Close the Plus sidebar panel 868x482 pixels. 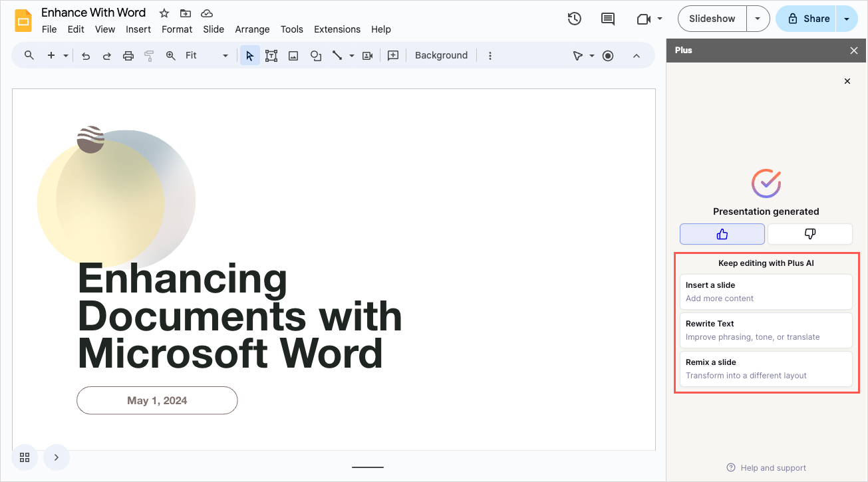tap(854, 51)
